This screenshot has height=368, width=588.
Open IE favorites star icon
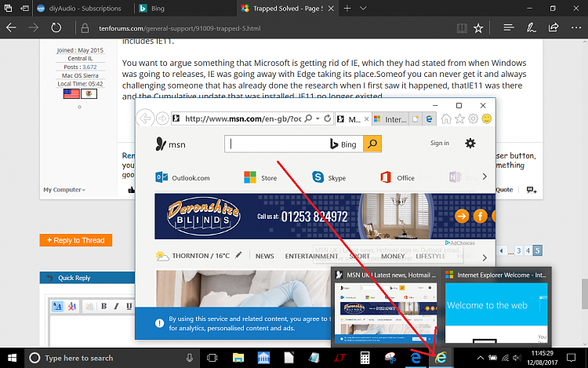tap(459, 119)
